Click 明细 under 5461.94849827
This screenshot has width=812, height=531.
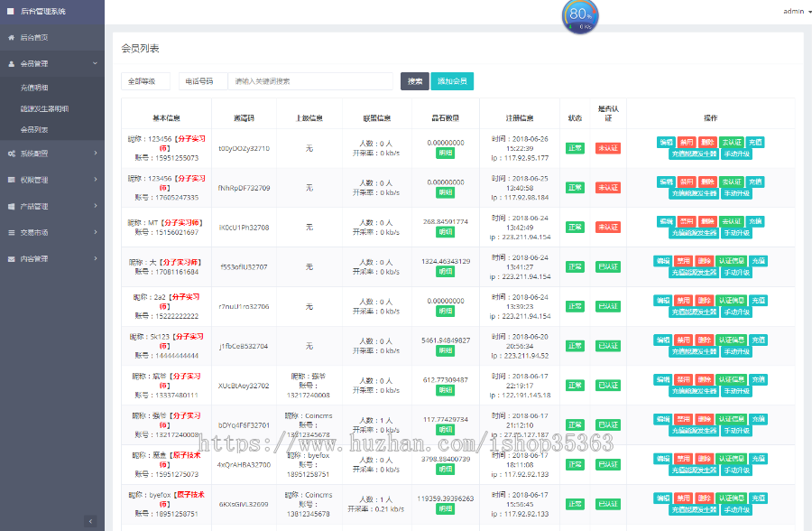click(446, 350)
